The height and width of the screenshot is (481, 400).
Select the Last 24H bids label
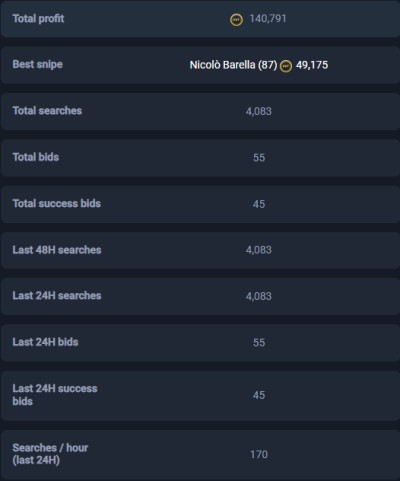45,342
